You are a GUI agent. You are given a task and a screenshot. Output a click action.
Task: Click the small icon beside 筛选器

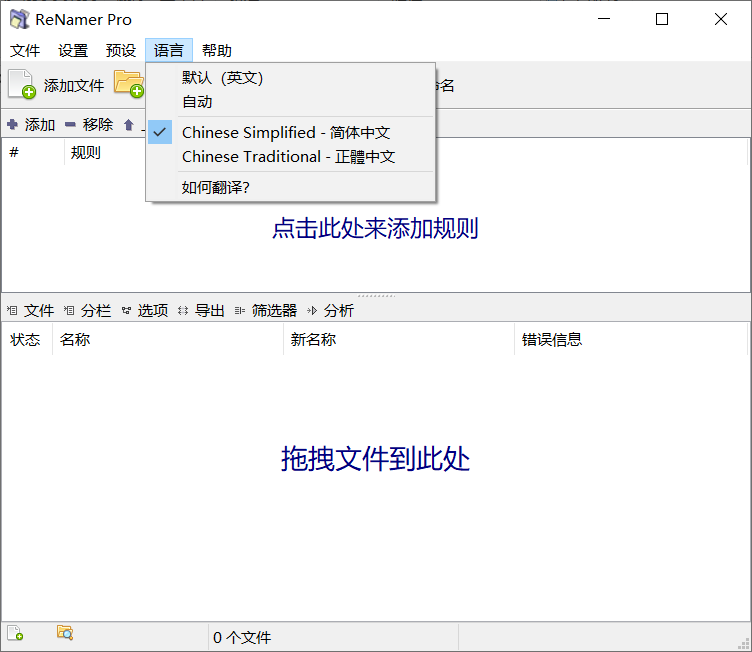pyautogui.click(x=240, y=310)
